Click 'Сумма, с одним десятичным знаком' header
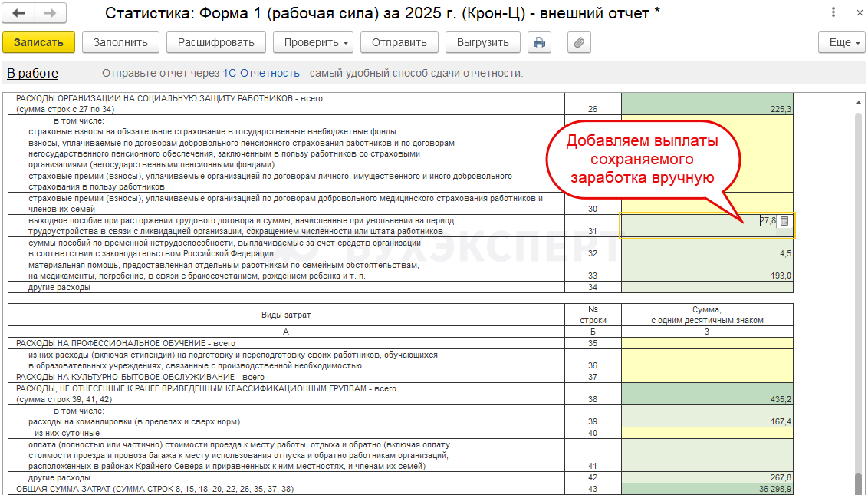The height and width of the screenshot is (495, 868). coord(708,315)
